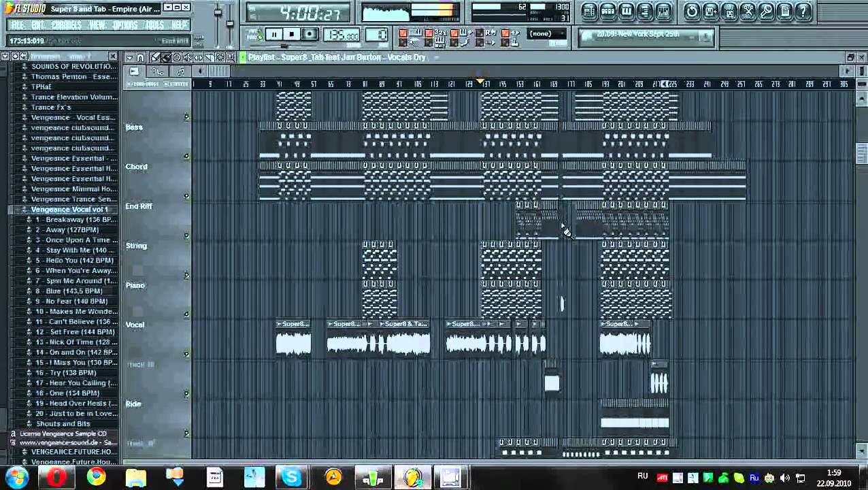868x490 pixels.
Task: Select the Slip tool in Playlist
Action: [198, 57]
